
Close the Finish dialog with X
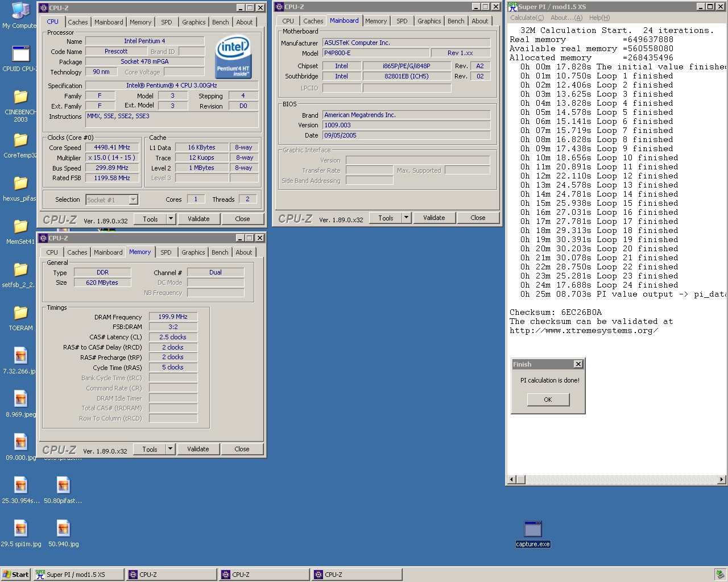pos(578,364)
